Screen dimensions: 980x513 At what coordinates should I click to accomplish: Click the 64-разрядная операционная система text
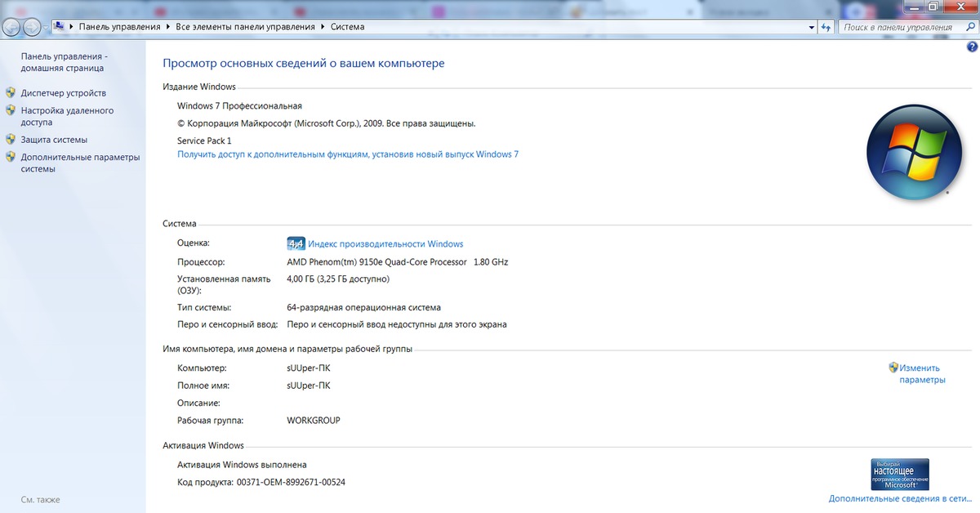pyautogui.click(x=363, y=307)
